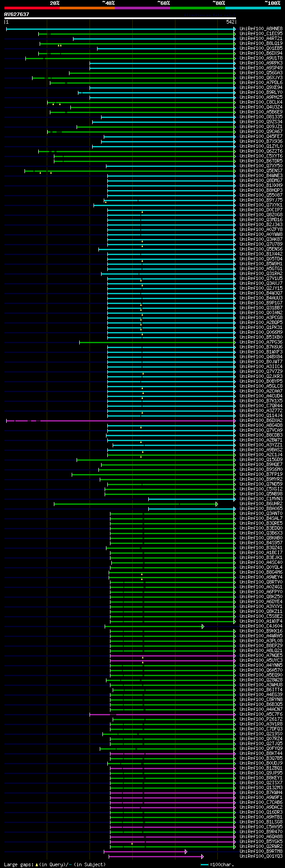Click the arrowhead ending UniRef100_C4J604 alignment
The width and height of the screenshot is (285, 868).
point(203,626)
